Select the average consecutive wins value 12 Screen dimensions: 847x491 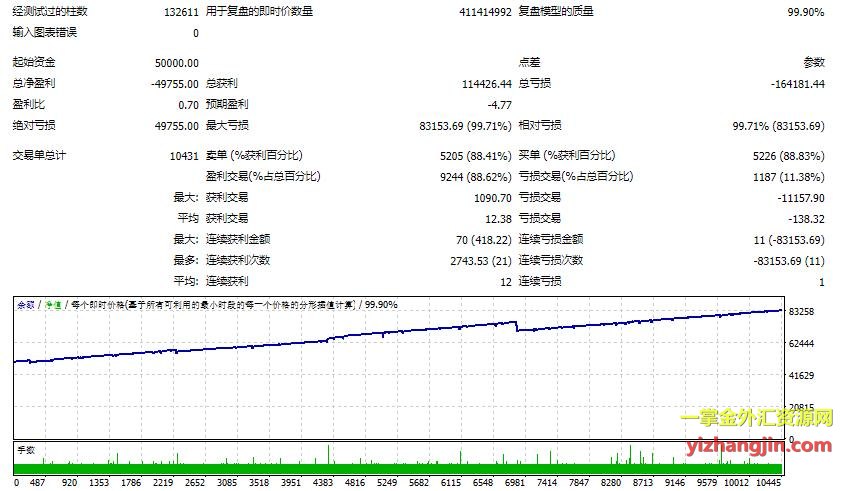[506, 282]
